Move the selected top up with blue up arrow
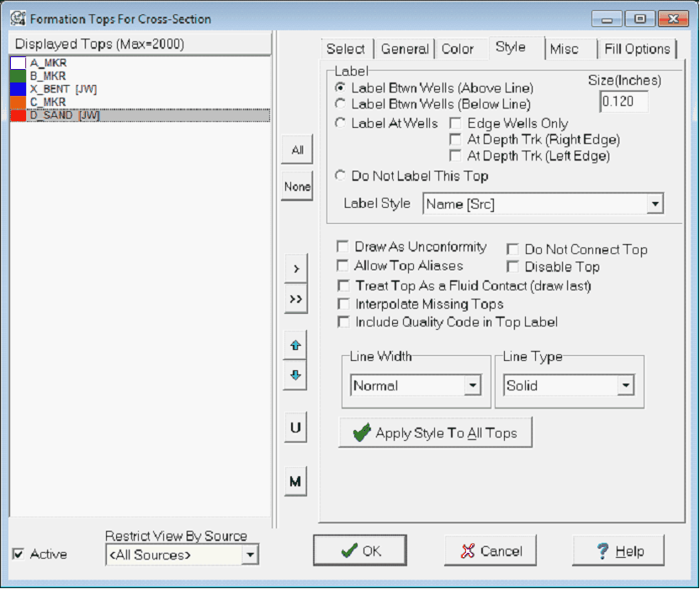The height and width of the screenshot is (589, 700). (296, 346)
